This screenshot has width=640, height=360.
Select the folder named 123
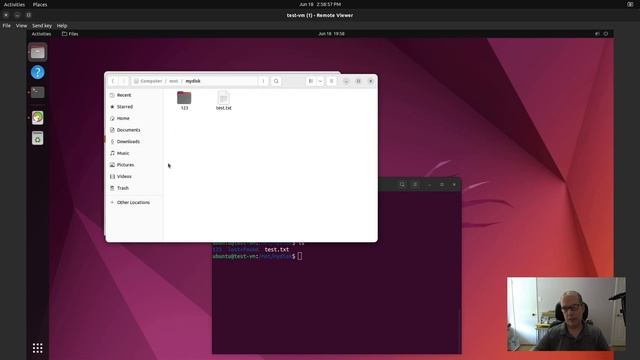tap(184, 100)
